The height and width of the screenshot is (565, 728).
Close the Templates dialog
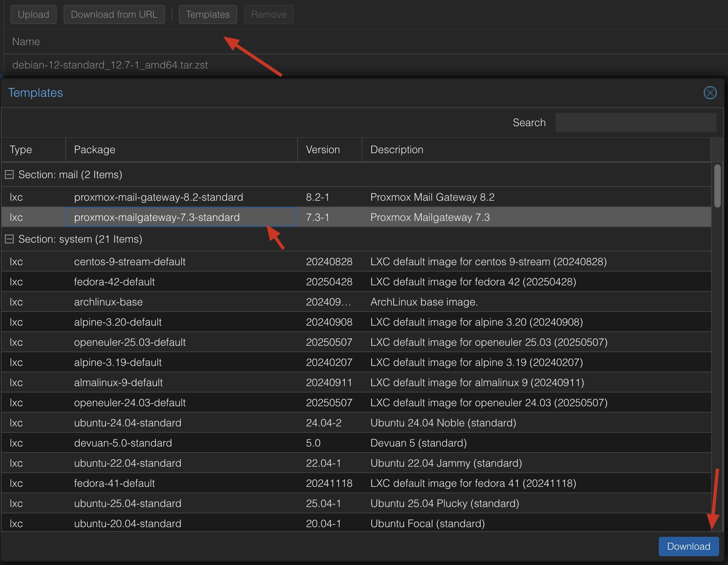pyautogui.click(x=710, y=93)
